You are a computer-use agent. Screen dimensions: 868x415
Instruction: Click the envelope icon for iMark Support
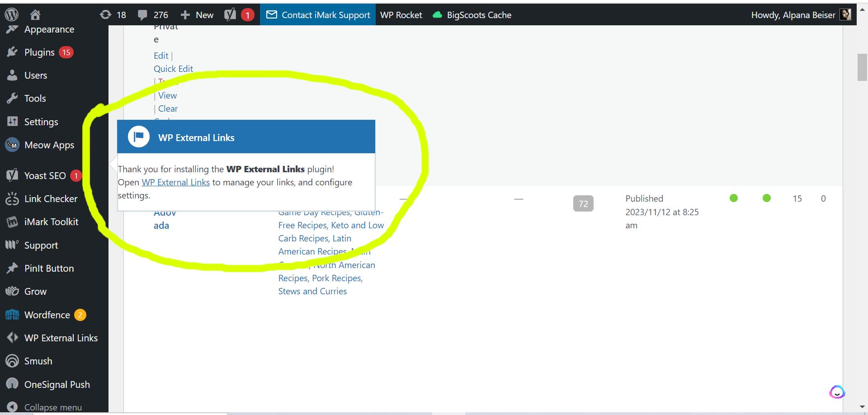tap(271, 15)
